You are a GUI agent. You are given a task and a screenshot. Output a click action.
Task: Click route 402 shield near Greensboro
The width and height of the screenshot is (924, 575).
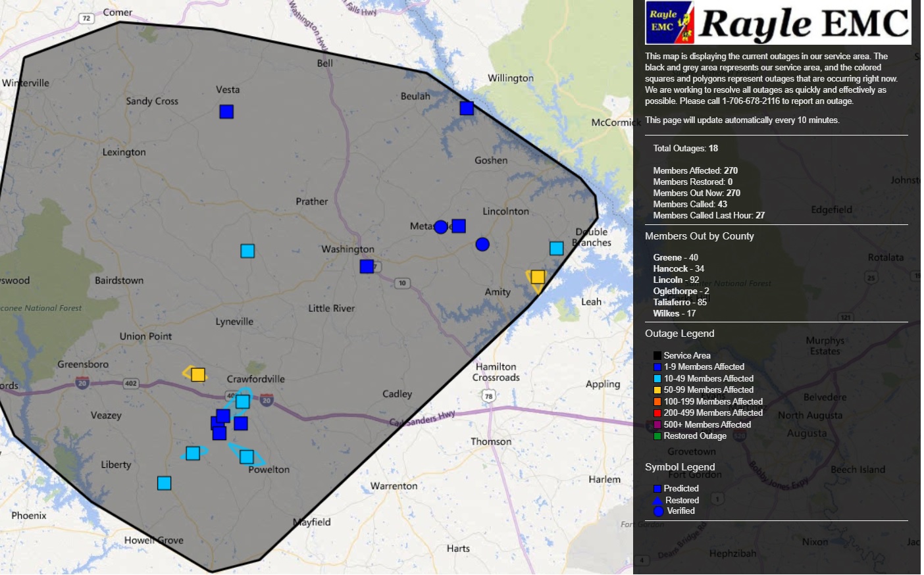pyautogui.click(x=131, y=384)
